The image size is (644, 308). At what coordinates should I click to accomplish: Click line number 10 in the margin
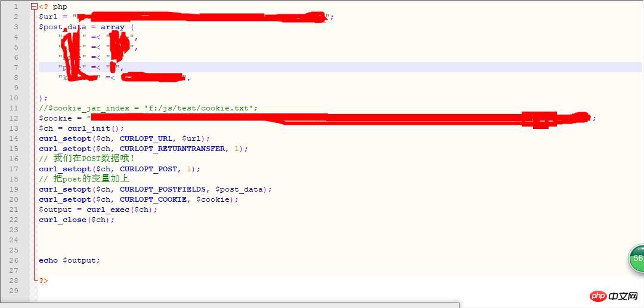pos(14,98)
